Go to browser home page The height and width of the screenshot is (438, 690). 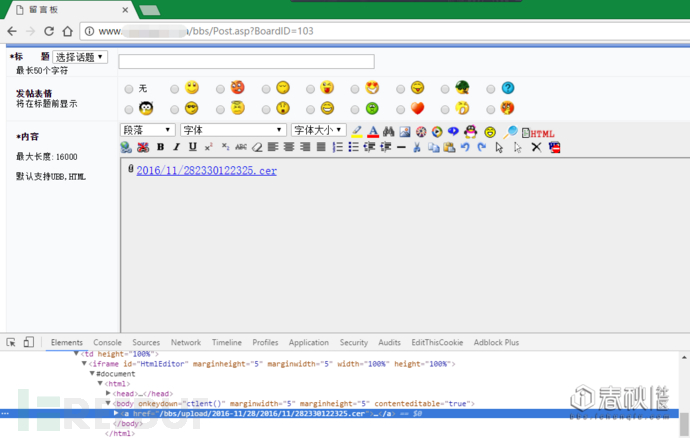pyautogui.click(x=67, y=31)
